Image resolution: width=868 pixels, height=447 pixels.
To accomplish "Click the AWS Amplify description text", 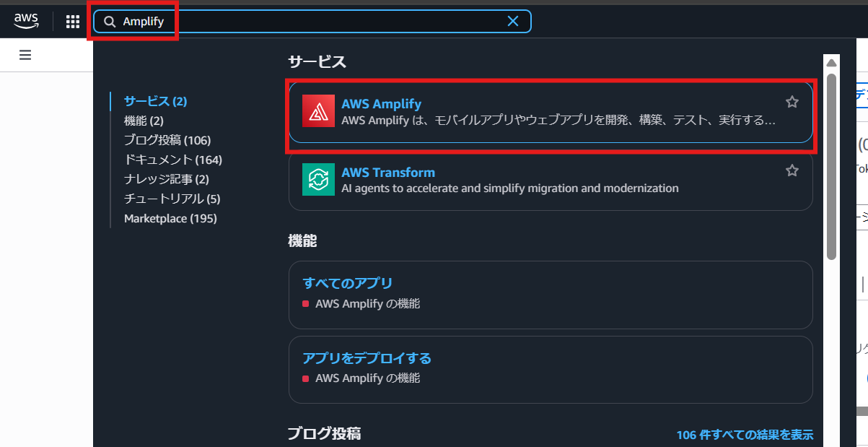I will click(558, 120).
